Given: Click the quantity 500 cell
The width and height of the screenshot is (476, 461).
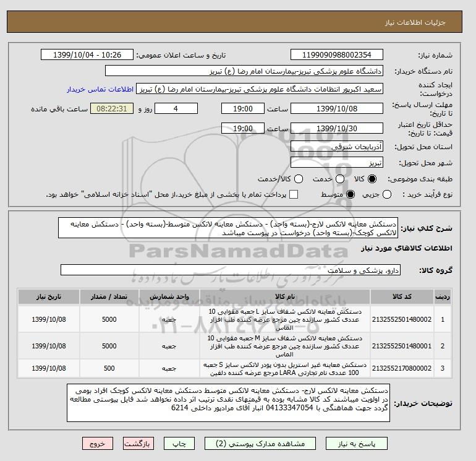Looking at the screenshot, I should point(109,368).
